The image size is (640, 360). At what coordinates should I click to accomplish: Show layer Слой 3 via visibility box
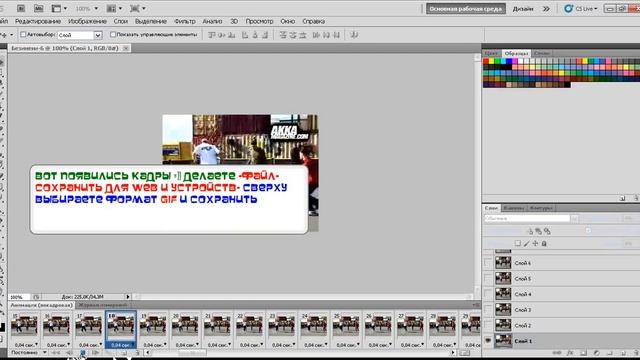tap(488, 310)
